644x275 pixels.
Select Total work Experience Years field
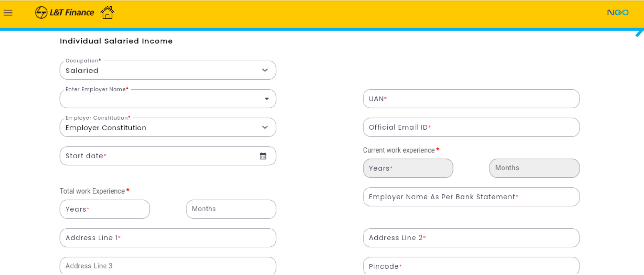tap(104, 209)
